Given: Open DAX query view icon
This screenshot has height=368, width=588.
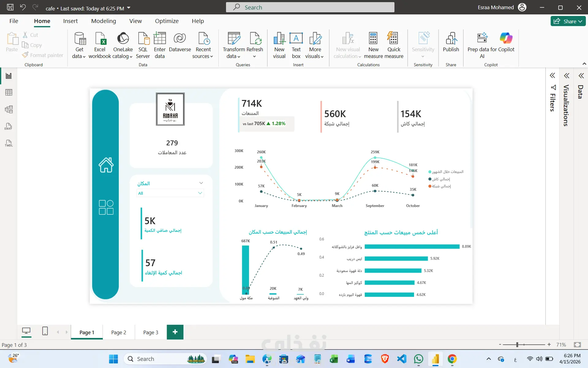Looking at the screenshot, I should click(x=9, y=126).
